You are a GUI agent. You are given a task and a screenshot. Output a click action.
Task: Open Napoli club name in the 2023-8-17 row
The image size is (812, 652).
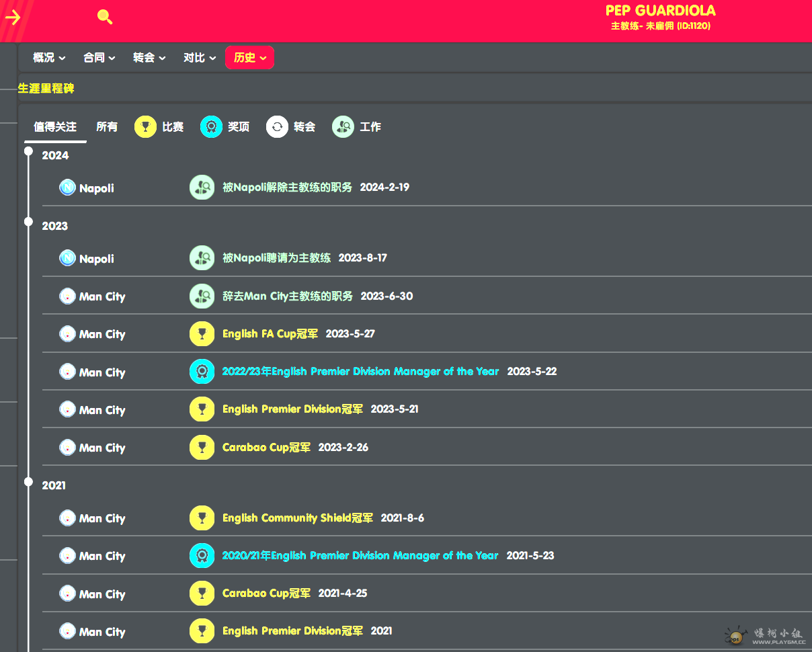click(x=97, y=259)
